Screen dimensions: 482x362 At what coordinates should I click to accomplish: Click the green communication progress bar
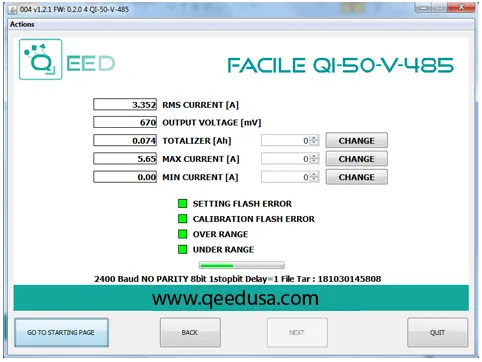242,265
